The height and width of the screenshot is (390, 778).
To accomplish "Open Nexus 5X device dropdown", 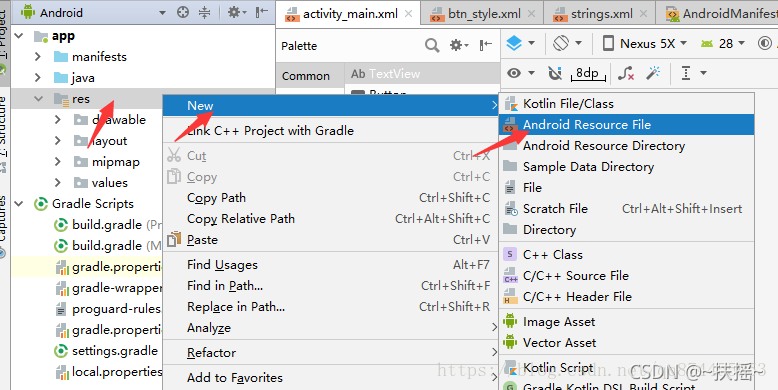I will click(645, 44).
